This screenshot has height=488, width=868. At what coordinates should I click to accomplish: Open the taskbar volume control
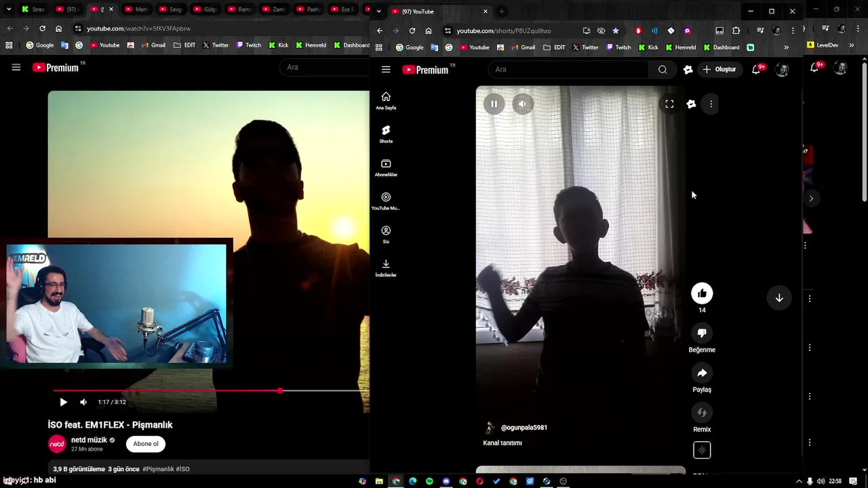821,481
